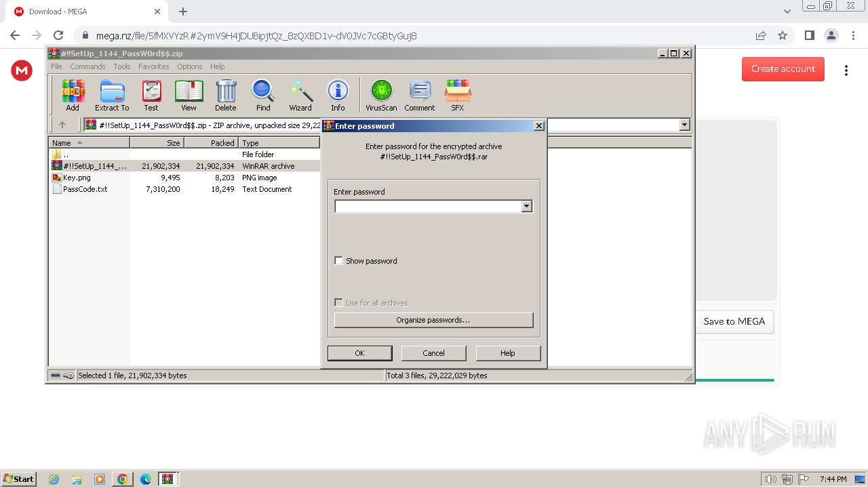Screen dimensions: 868x488
Task: Open the View toolbar icon
Action: 189,95
